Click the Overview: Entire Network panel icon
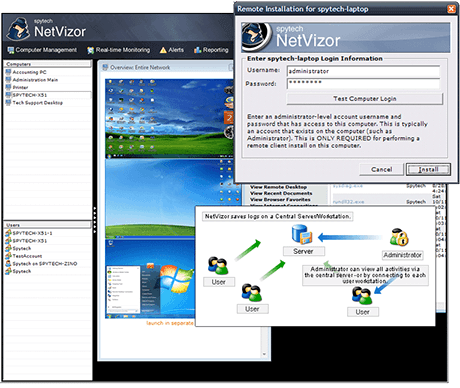 click(105, 67)
